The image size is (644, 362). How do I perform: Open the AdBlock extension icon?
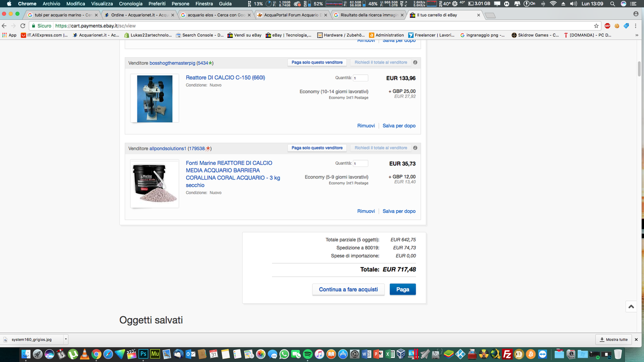pyautogui.click(x=607, y=26)
